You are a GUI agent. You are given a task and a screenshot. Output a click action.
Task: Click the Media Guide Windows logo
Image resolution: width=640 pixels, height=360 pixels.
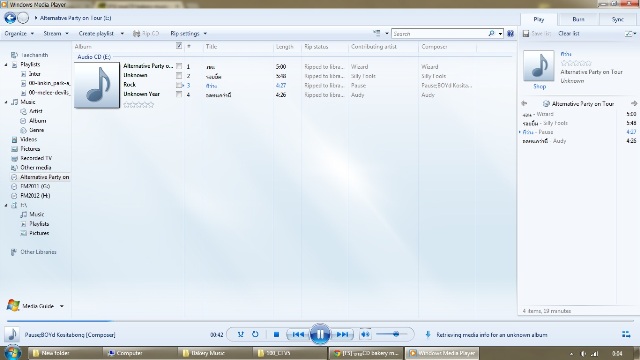tap(13, 305)
